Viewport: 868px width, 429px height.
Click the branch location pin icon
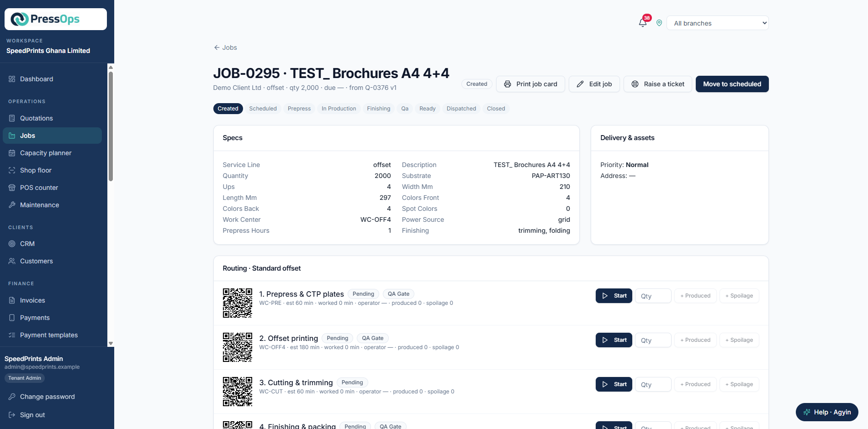click(x=659, y=23)
